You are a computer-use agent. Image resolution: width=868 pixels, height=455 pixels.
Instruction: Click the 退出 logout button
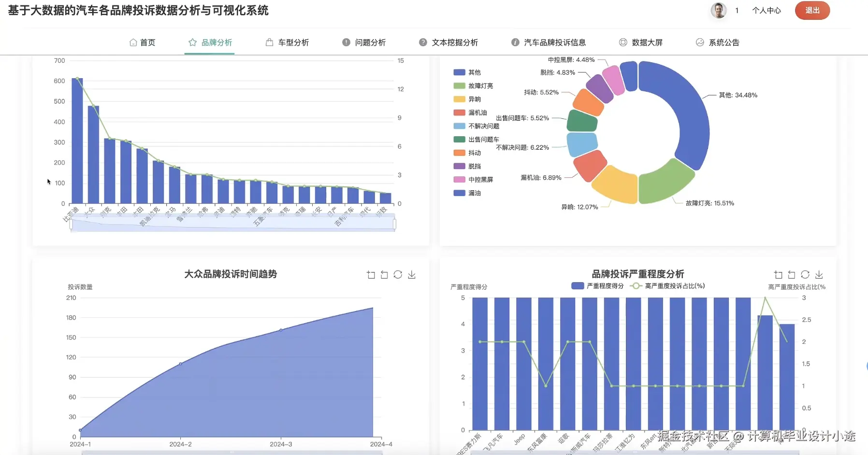(x=812, y=10)
